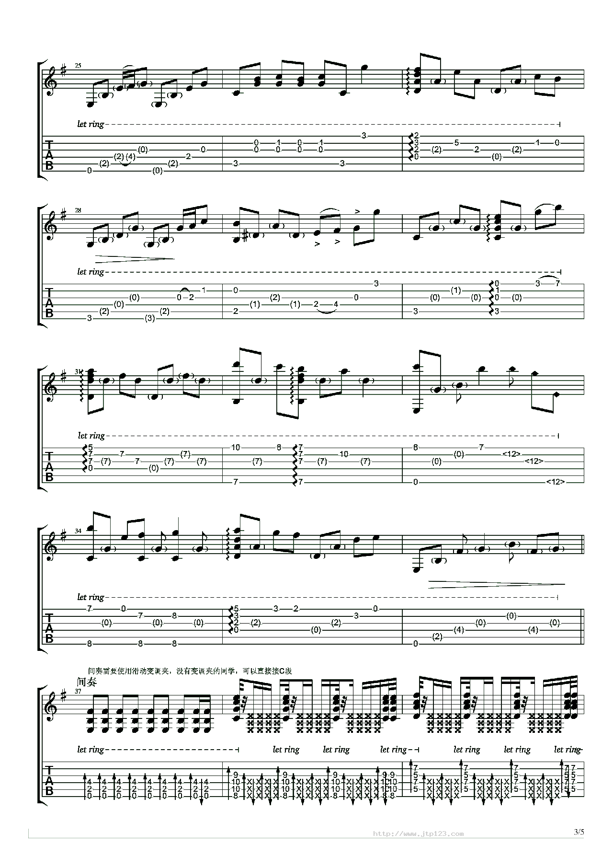Click the Chinese annotation above the 间奏 heading

190,671
